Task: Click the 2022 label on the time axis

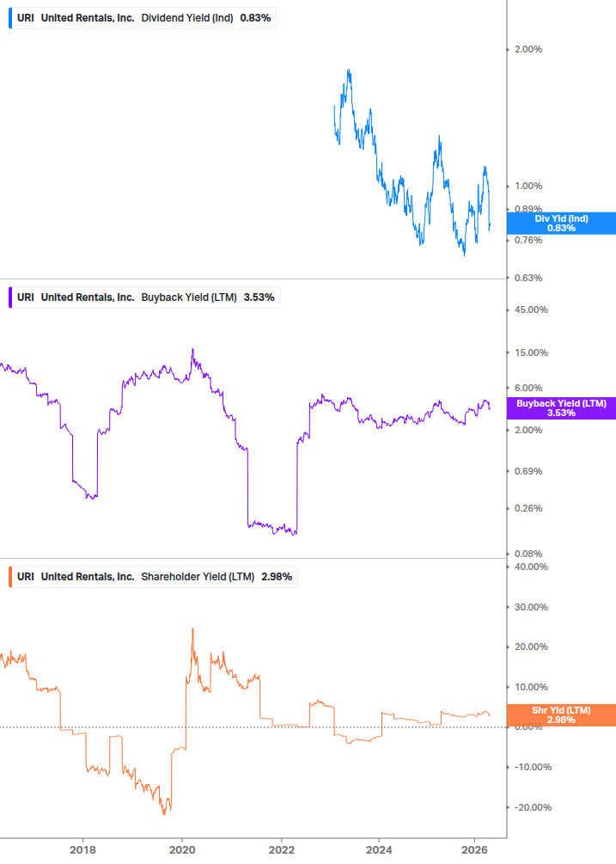Action: tap(281, 850)
